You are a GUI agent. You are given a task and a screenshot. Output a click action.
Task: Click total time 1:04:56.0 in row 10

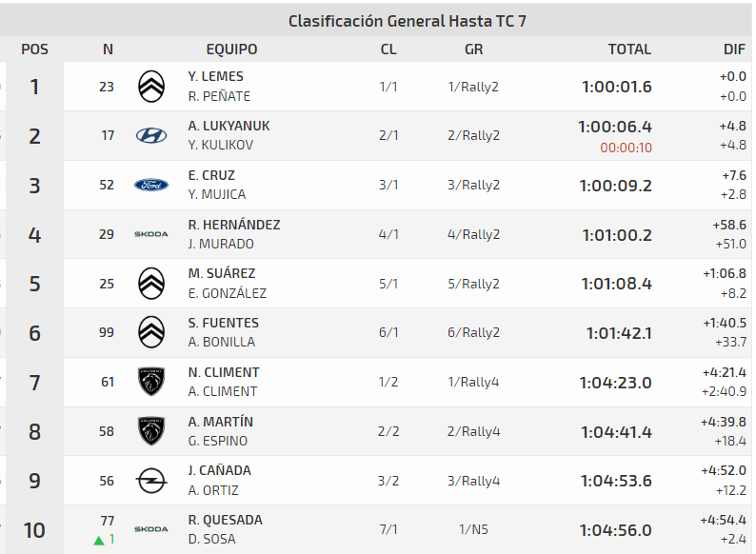tap(615, 530)
